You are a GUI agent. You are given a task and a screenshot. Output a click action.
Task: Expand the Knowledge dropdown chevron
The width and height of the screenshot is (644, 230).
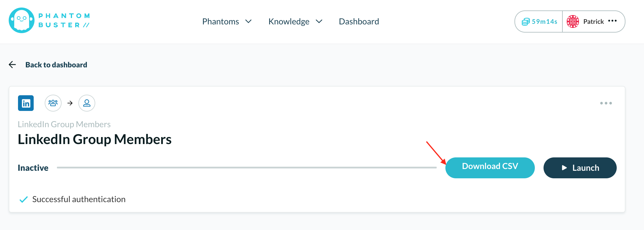319,21
